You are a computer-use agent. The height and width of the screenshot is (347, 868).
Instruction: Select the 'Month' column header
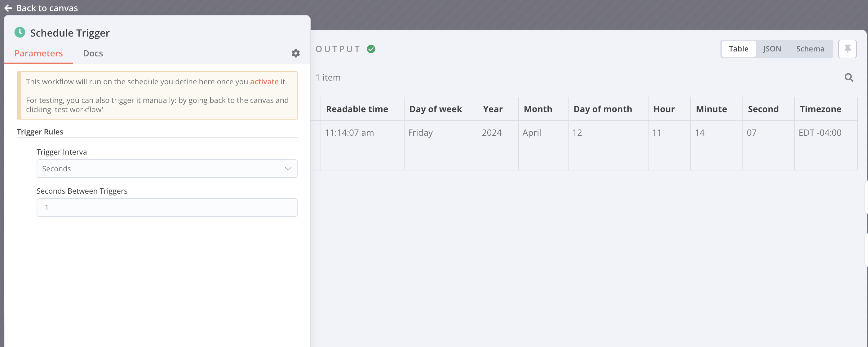543,109
